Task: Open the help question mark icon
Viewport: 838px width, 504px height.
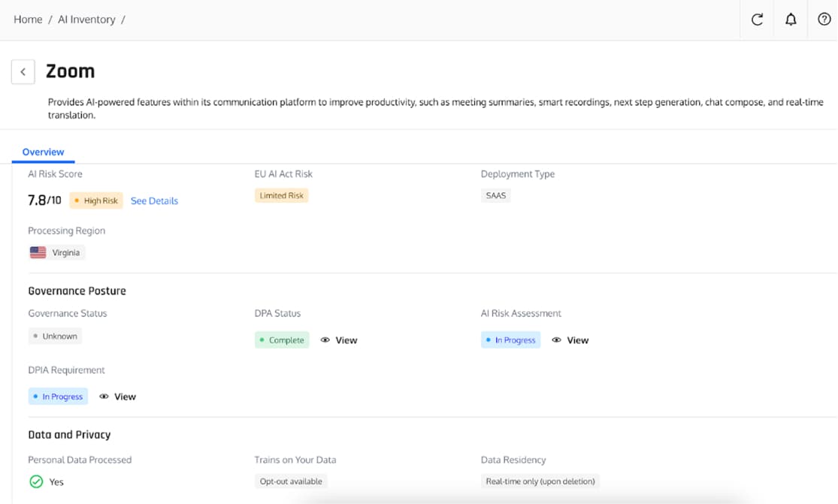Action: (824, 20)
